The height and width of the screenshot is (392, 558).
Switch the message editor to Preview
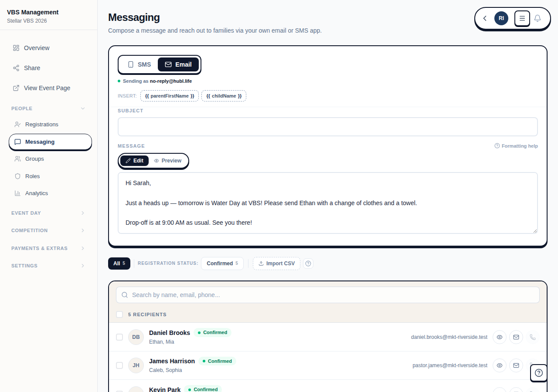168,160
